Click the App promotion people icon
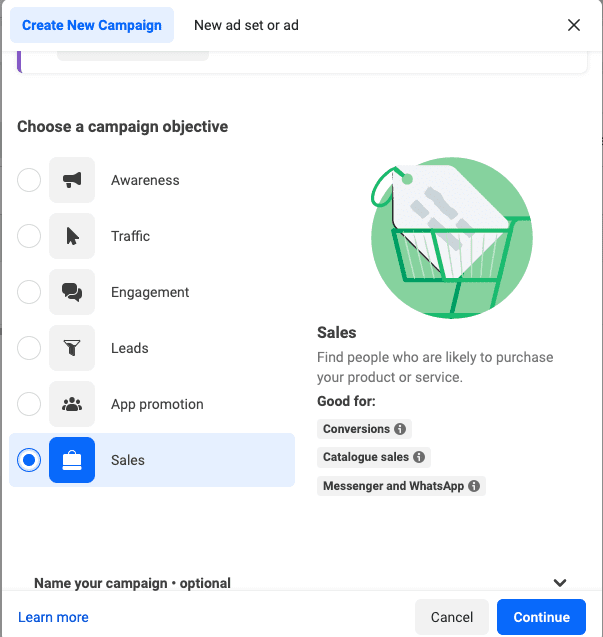 [x=72, y=404]
